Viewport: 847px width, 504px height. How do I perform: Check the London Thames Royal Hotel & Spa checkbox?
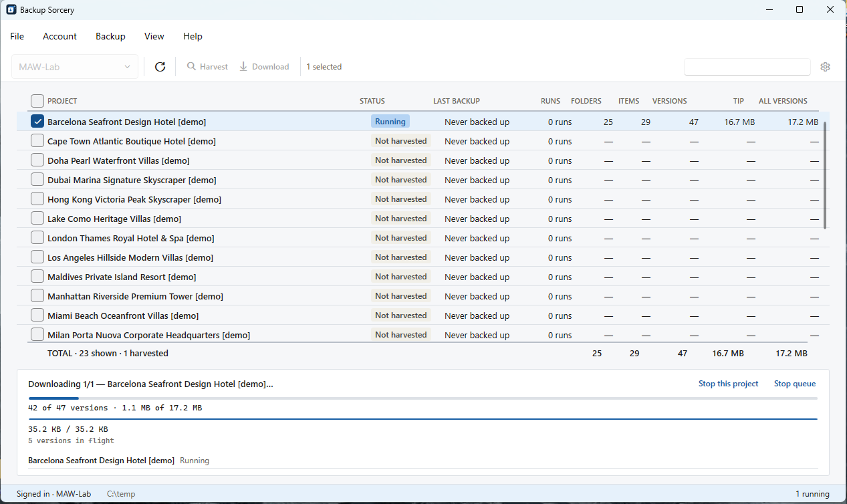[37, 238]
